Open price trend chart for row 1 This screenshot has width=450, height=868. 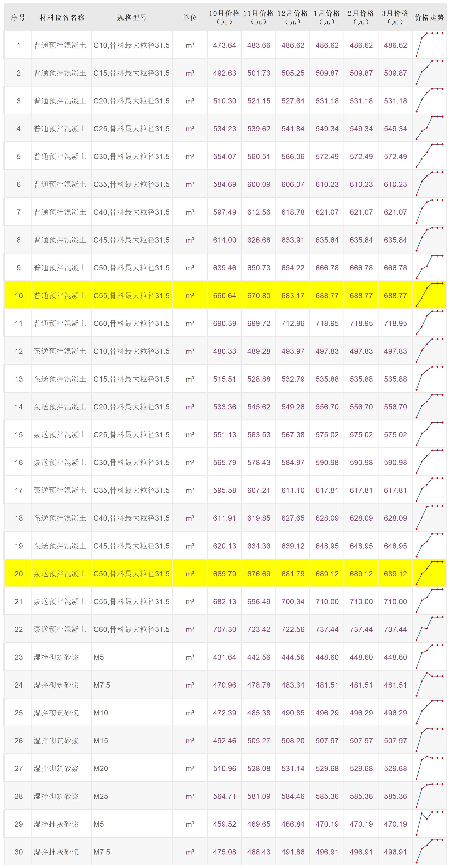tap(429, 45)
